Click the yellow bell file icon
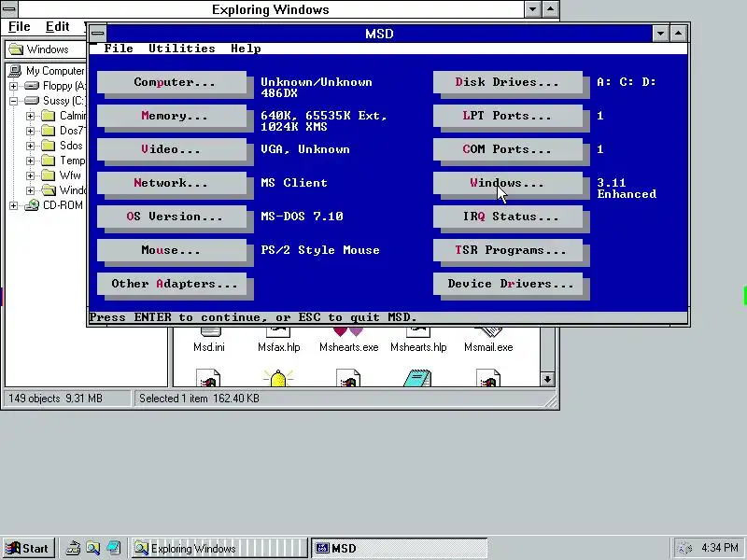The image size is (747, 560). 278,378
